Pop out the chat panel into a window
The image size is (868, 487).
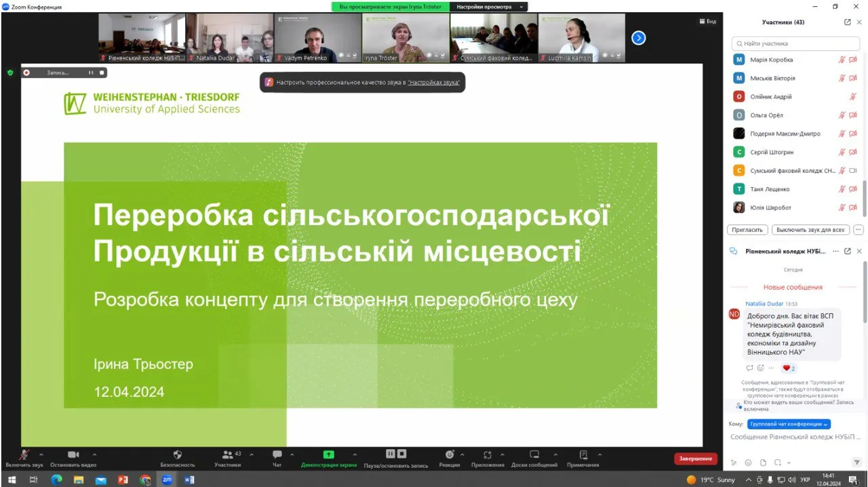click(847, 251)
